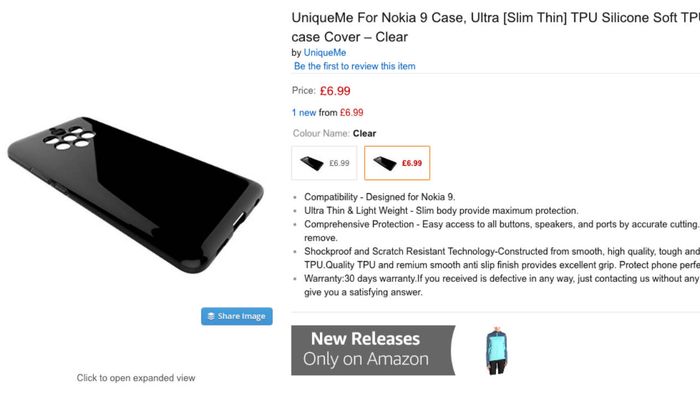Click the phone case icon in first swatch

[x=312, y=163]
